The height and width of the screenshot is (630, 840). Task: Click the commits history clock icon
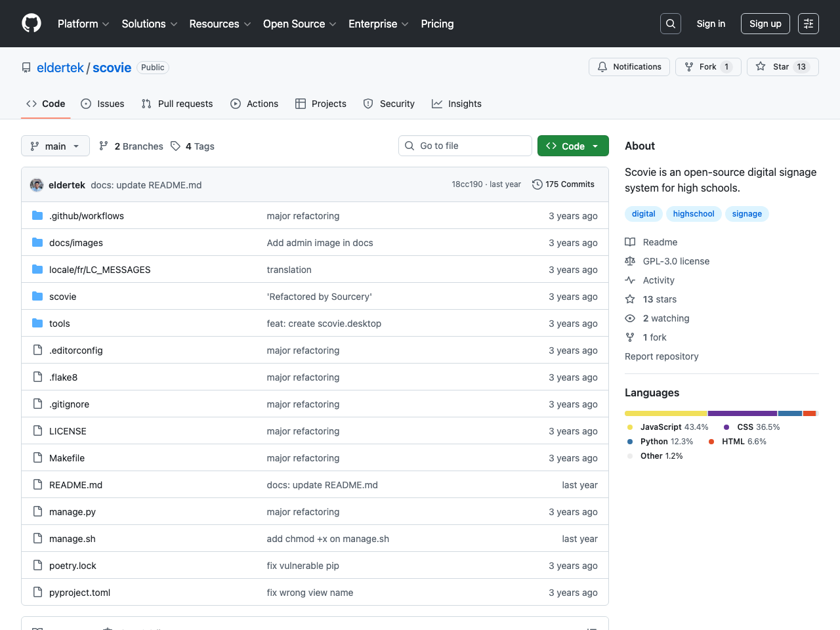(x=537, y=184)
